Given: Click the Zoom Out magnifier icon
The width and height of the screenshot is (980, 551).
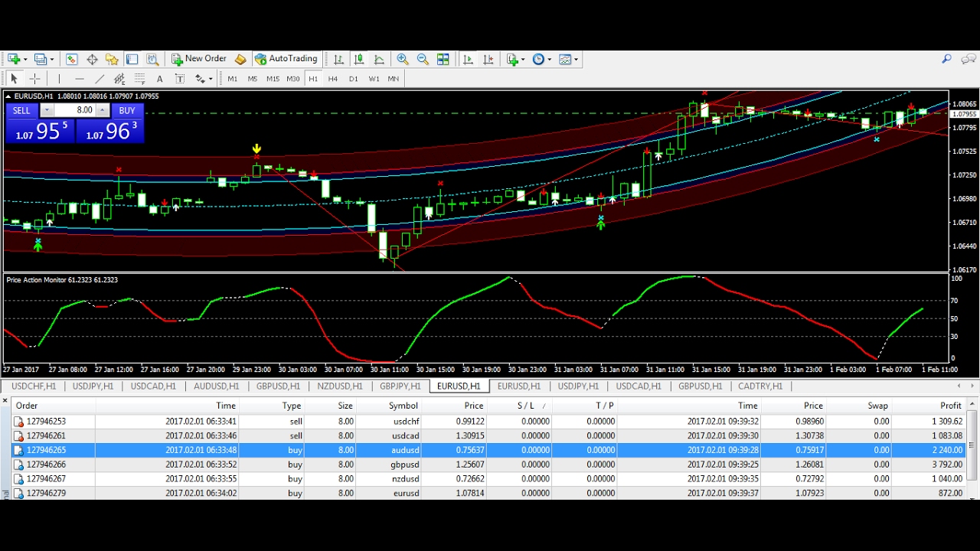Looking at the screenshot, I should coord(423,59).
